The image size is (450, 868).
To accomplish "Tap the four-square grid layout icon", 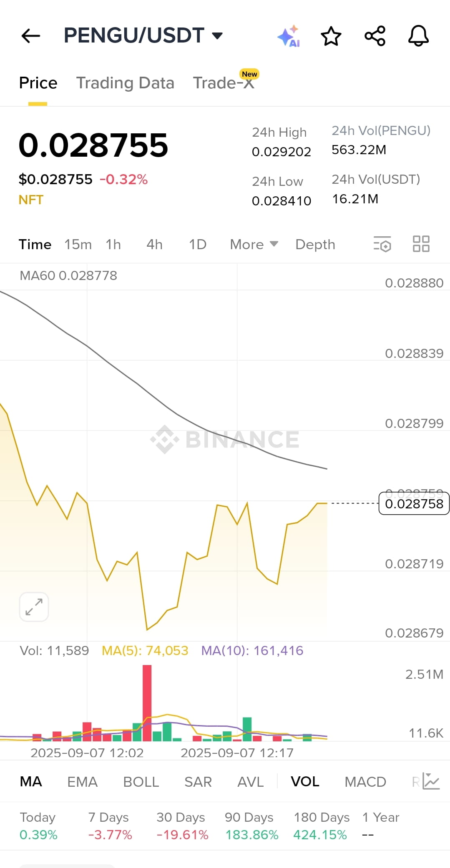I will pyautogui.click(x=421, y=244).
